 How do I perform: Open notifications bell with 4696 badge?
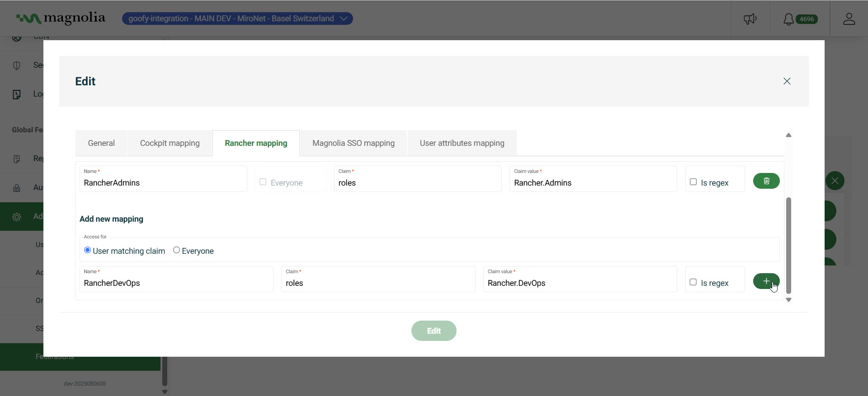click(800, 19)
